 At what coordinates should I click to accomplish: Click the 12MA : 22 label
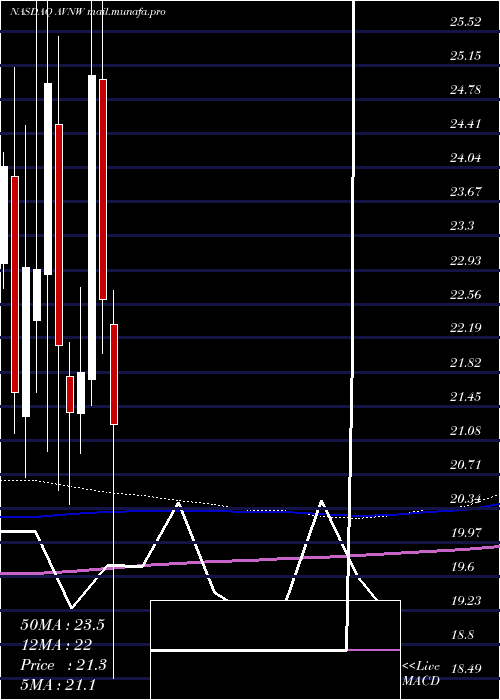(56, 644)
